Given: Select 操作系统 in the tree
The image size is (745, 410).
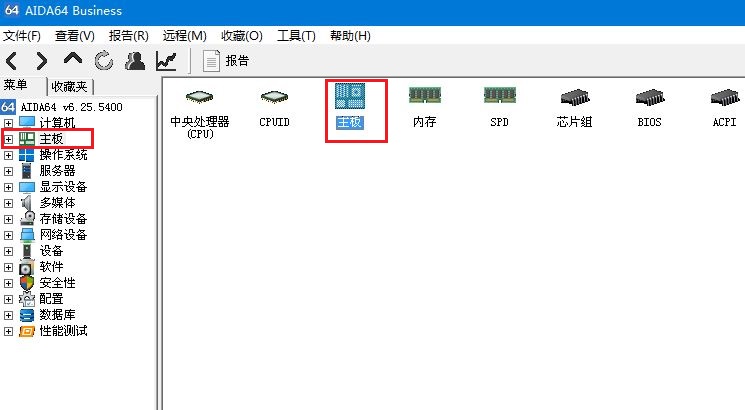Looking at the screenshot, I should coord(63,155).
